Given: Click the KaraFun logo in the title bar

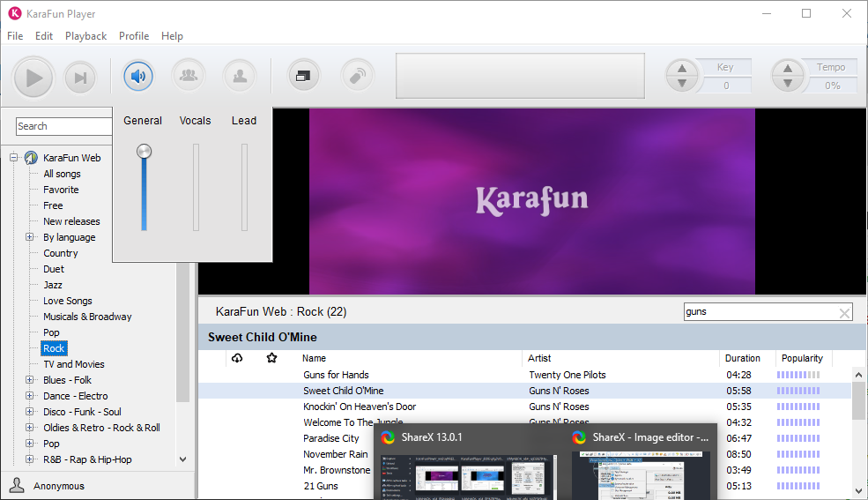Looking at the screenshot, I should (x=15, y=13).
